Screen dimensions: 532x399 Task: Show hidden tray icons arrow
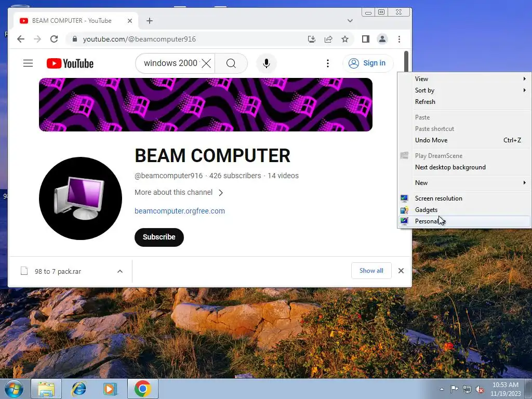442,389
